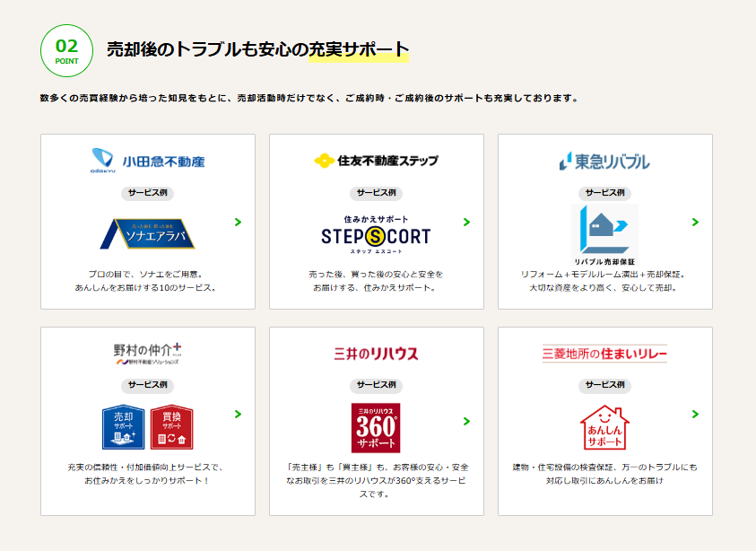Click the 02 POINT circle badge
Viewport: 756px width, 551px height.
[66, 50]
